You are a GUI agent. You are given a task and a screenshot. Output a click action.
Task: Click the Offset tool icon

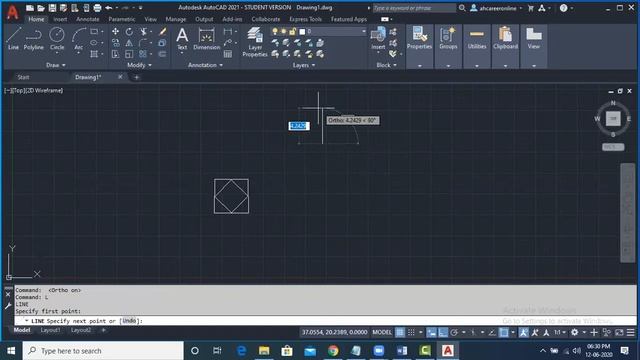162,54
